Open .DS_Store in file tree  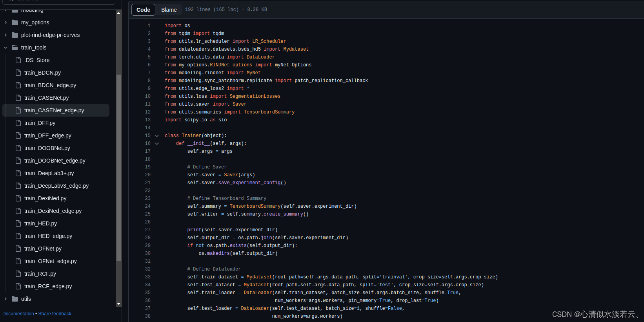click(x=37, y=60)
